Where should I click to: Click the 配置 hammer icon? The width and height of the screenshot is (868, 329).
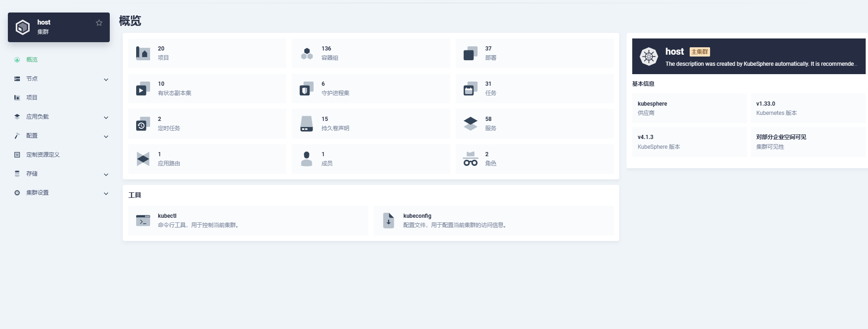click(x=17, y=136)
